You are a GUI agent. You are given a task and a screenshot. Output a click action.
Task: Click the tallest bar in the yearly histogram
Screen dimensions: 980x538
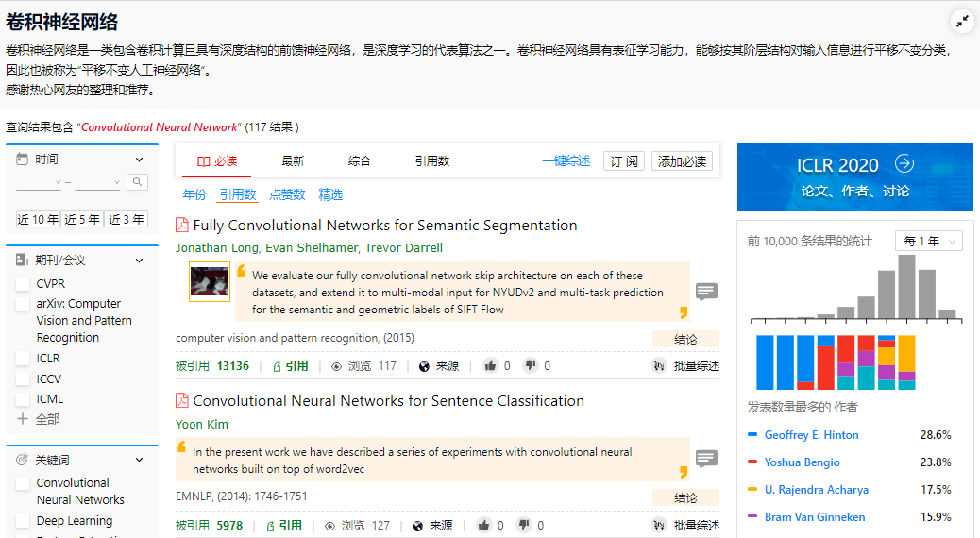[906, 288]
